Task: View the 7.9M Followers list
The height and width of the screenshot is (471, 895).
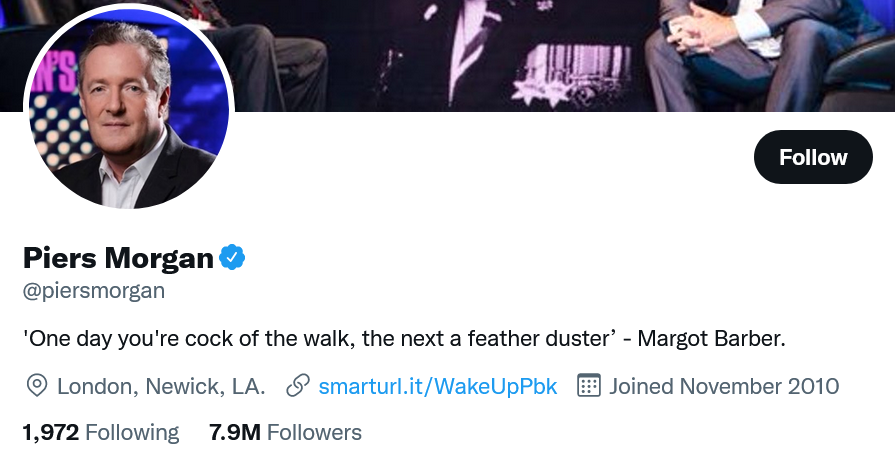Action: pos(285,433)
